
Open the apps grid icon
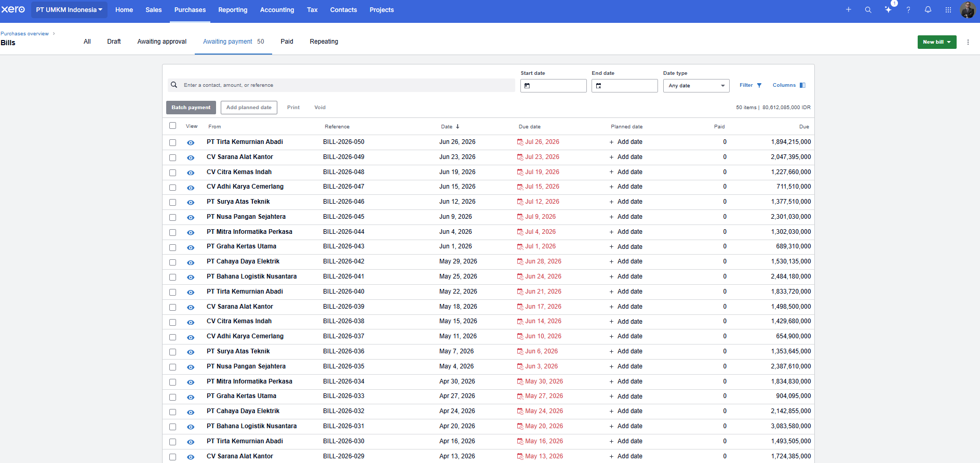tap(948, 9)
